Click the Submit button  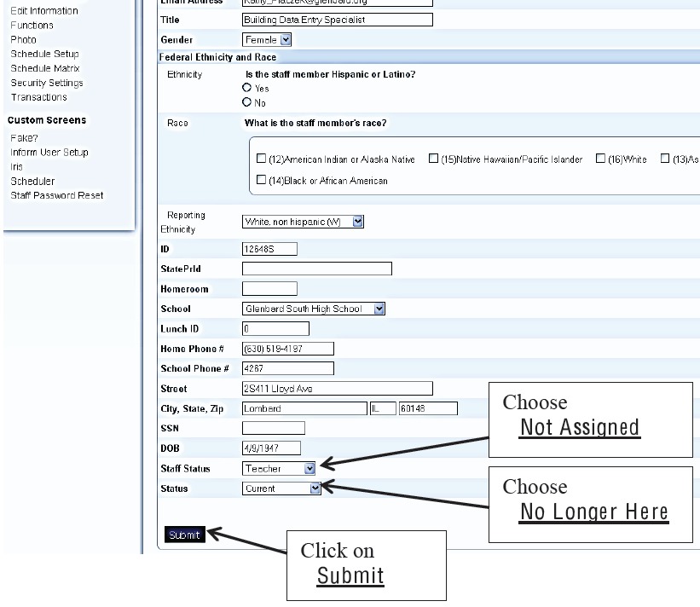184,535
